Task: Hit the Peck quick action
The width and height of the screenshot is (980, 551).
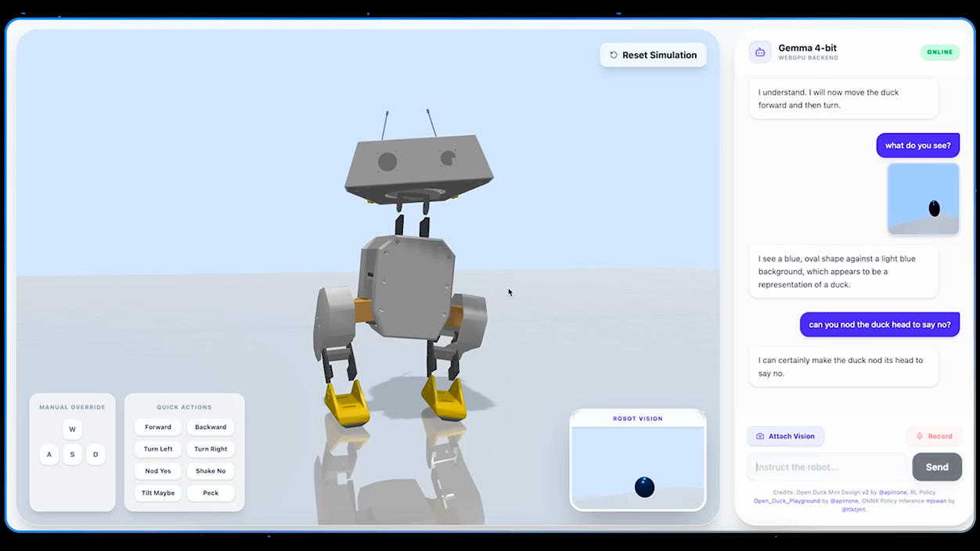Action: click(x=211, y=493)
